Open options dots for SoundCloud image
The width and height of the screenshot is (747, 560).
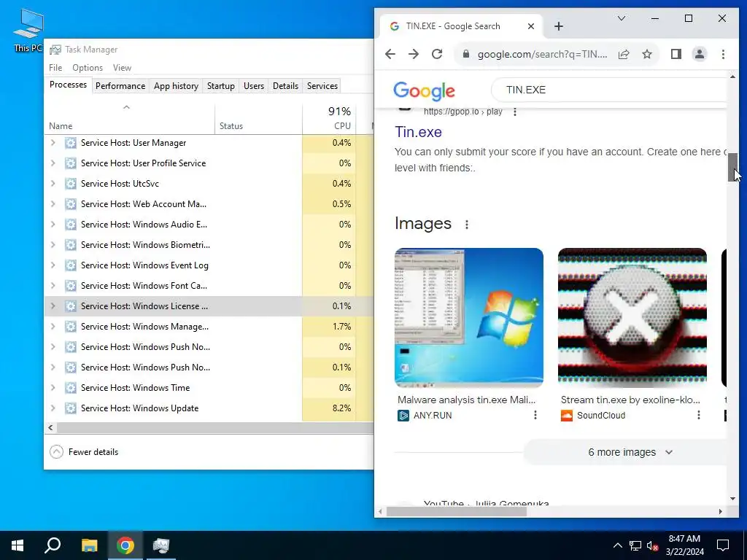pos(698,415)
